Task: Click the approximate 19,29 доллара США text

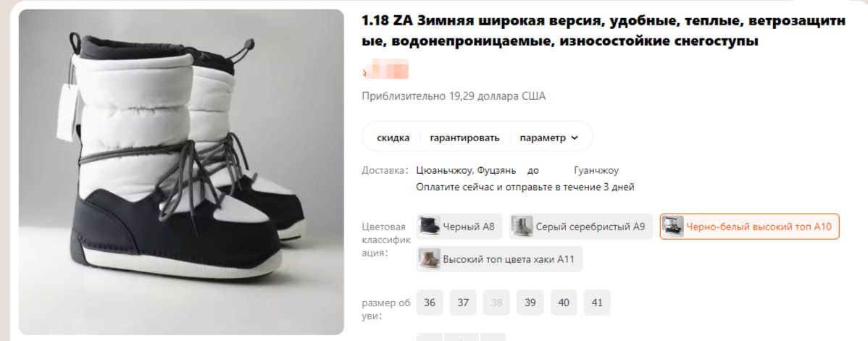Action: 454,96
